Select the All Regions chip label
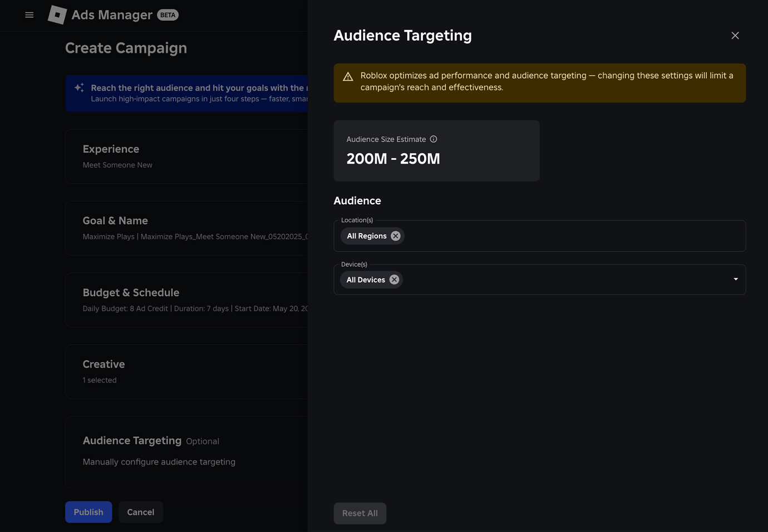The width and height of the screenshot is (768, 532). point(367,236)
